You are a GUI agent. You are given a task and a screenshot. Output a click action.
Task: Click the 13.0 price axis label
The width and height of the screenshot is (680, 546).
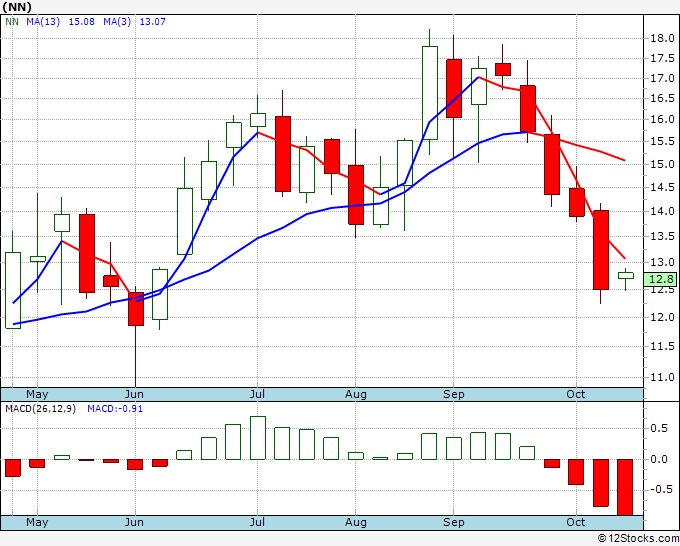pos(662,262)
